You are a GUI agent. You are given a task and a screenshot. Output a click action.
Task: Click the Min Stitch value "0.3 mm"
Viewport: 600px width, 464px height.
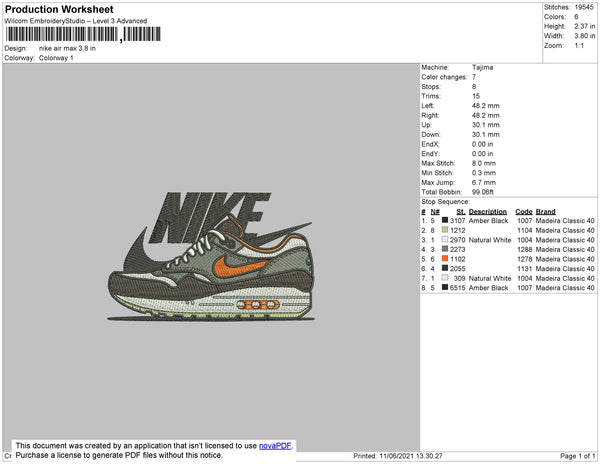(x=484, y=173)
